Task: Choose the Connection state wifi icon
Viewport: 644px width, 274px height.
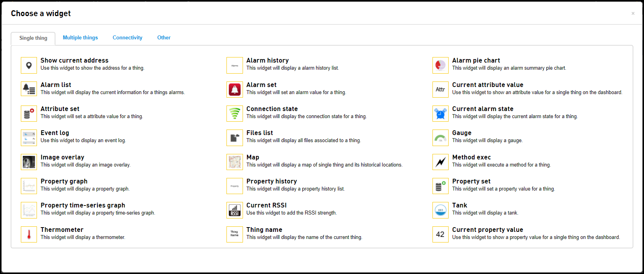Action: (235, 114)
